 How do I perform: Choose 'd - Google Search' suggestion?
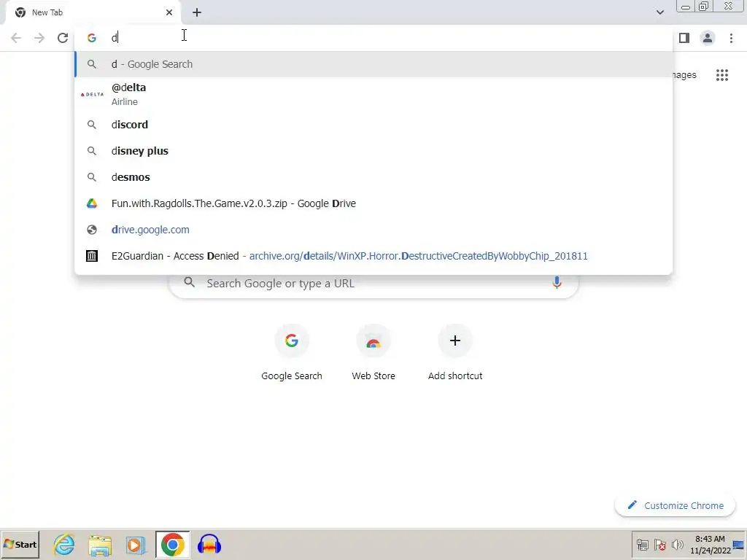[x=373, y=64]
